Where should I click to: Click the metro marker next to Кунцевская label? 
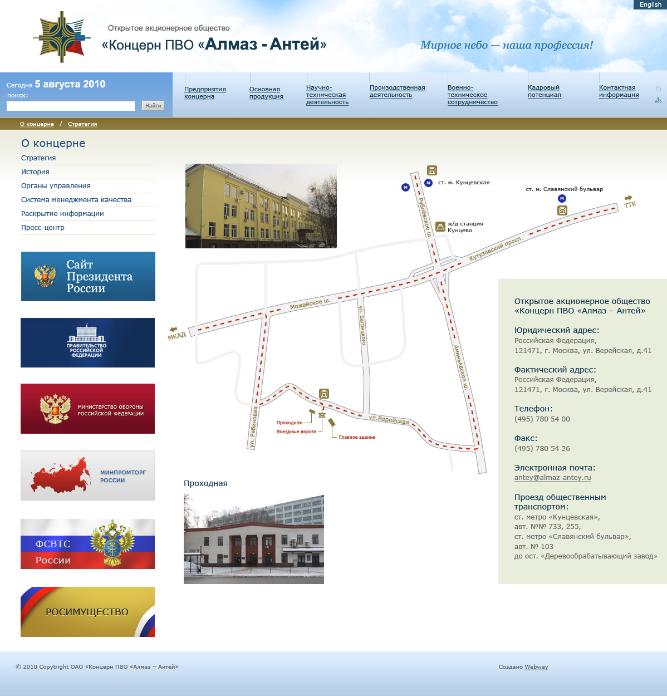pyautogui.click(x=428, y=182)
